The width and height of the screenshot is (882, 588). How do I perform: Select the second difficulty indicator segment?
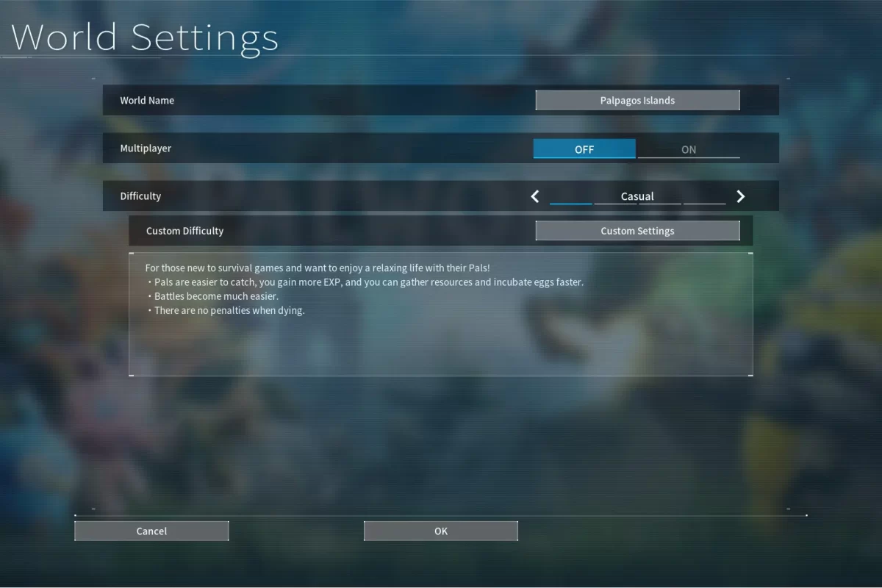click(615, 203)
